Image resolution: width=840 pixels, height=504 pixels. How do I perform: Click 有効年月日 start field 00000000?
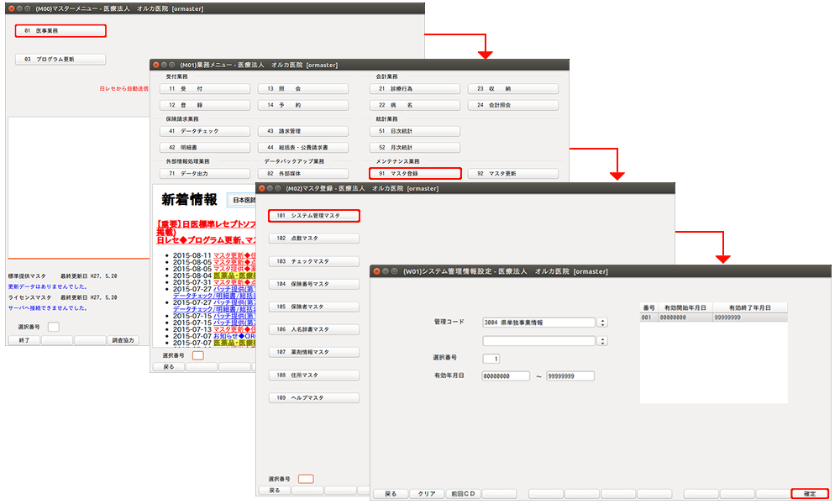(x=506, y=376)
